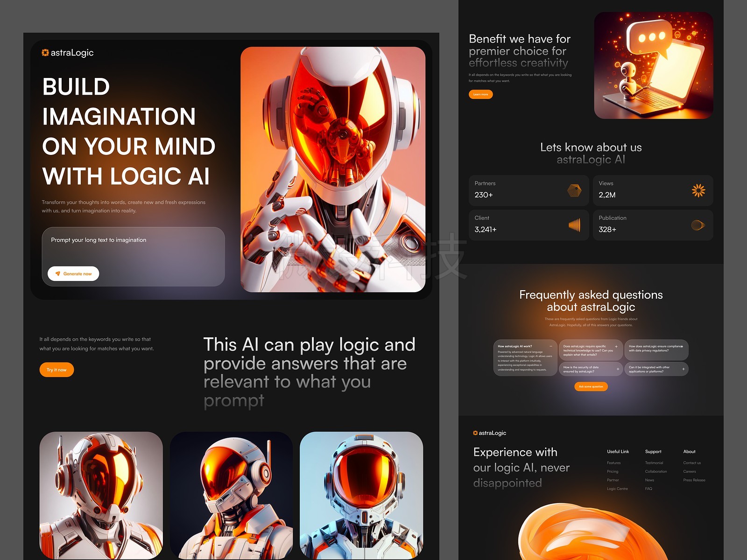Click the dark-background orange helmet thumbnail

pyautogui.click(x=231, y=496)
